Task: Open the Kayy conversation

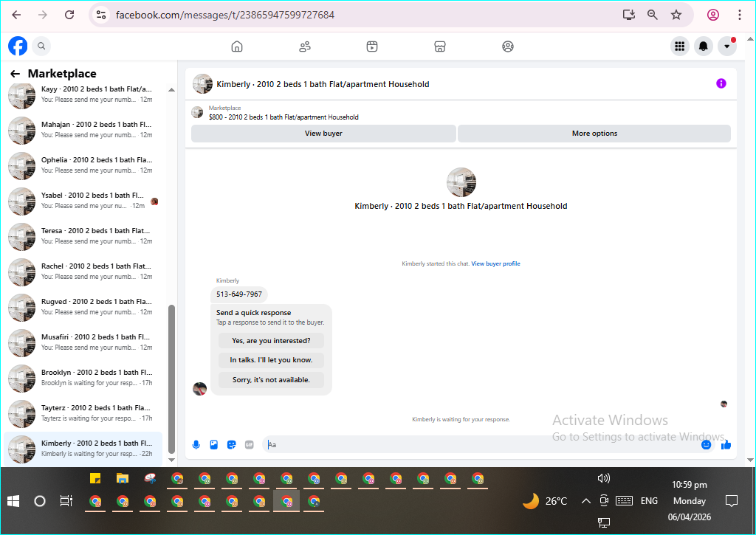Action: point(83,94)
